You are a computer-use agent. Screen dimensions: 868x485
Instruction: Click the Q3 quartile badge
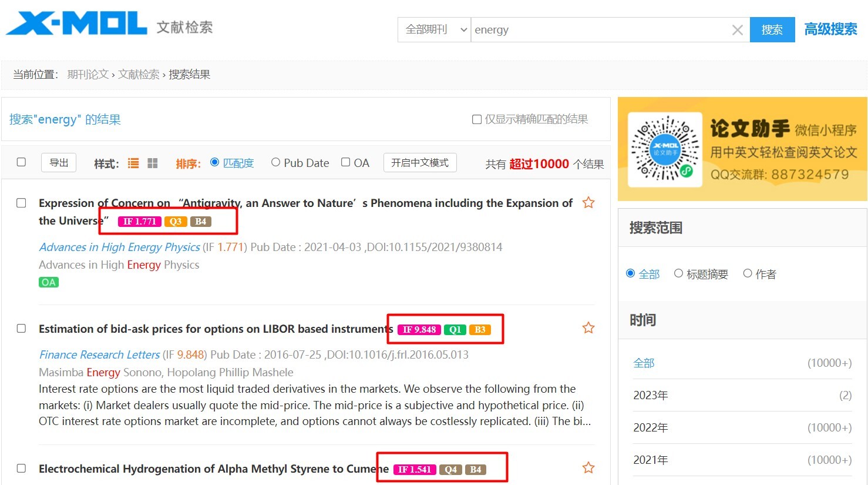[x=176, y=222]
